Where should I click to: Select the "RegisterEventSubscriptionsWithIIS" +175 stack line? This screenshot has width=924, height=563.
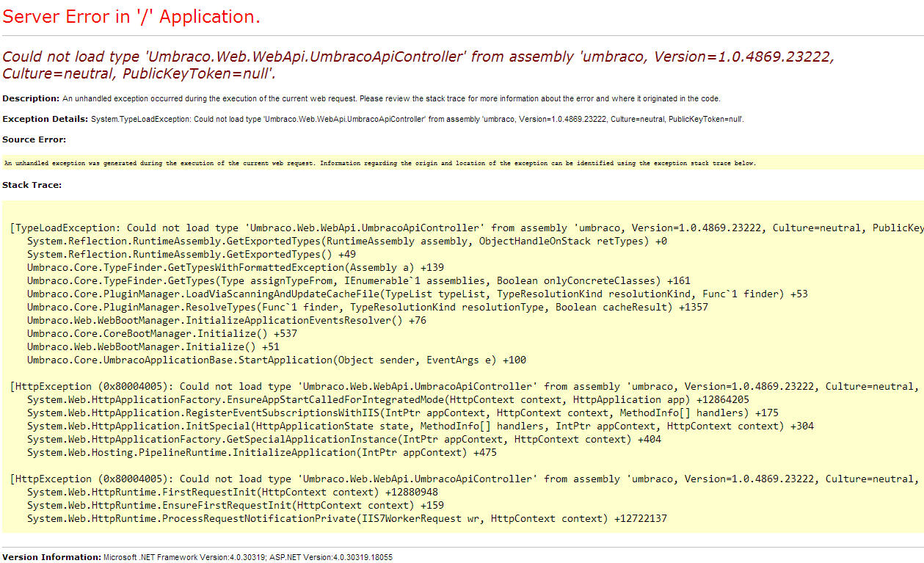(403, 413)
